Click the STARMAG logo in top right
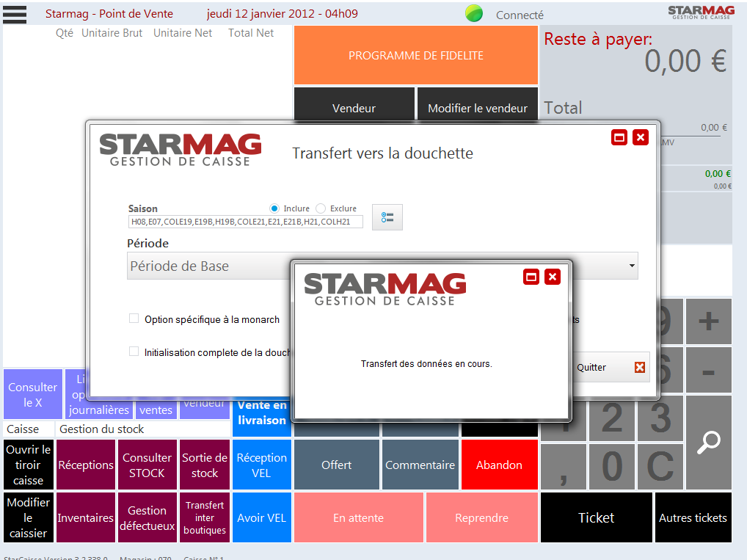 pyautogui.click(x=702, y=12)
